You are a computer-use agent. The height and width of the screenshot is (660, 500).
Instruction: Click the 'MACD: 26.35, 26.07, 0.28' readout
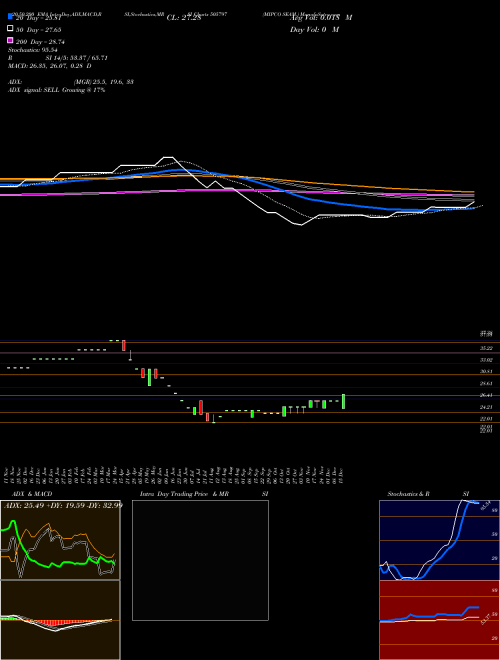coord(46,66)
